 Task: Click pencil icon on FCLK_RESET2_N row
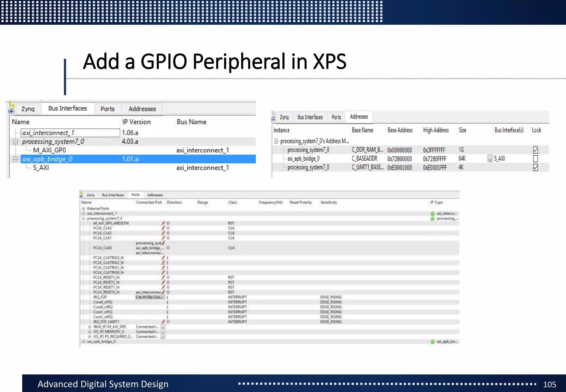163,282
